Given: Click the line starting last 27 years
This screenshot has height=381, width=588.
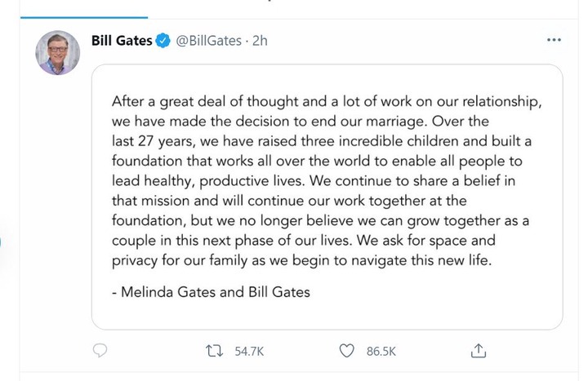Looking at the screenshot, I should point(322,141).
